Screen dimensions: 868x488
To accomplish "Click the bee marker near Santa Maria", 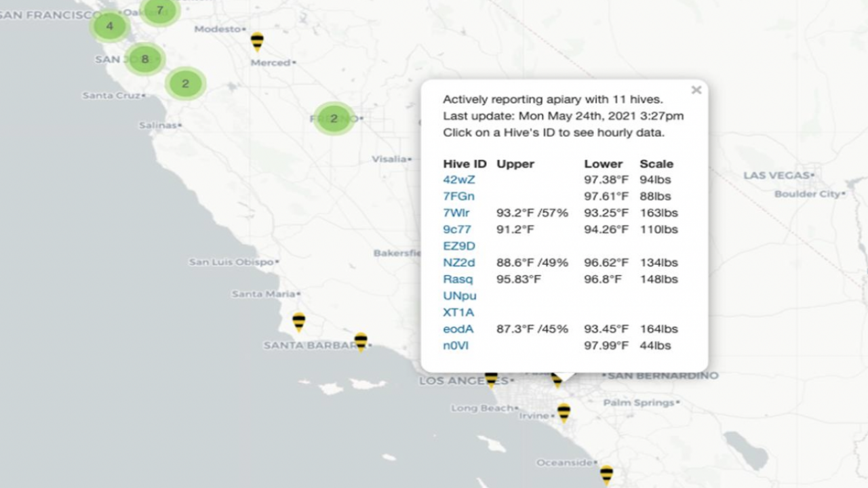I will click(299, 322).
